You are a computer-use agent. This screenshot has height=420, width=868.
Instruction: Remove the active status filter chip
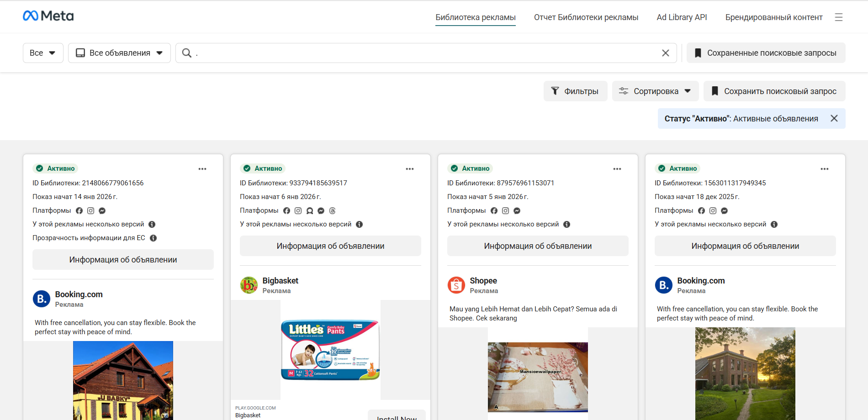(834, 119)
